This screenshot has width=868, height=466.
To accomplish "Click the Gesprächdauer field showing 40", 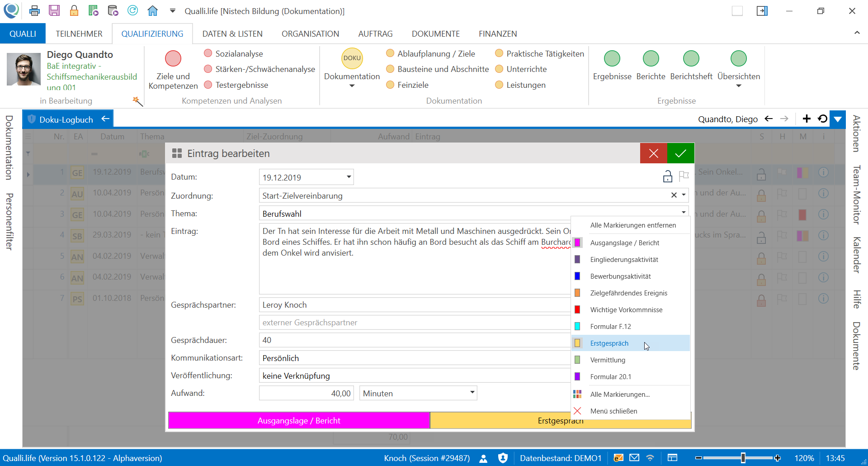I will 415,340.
